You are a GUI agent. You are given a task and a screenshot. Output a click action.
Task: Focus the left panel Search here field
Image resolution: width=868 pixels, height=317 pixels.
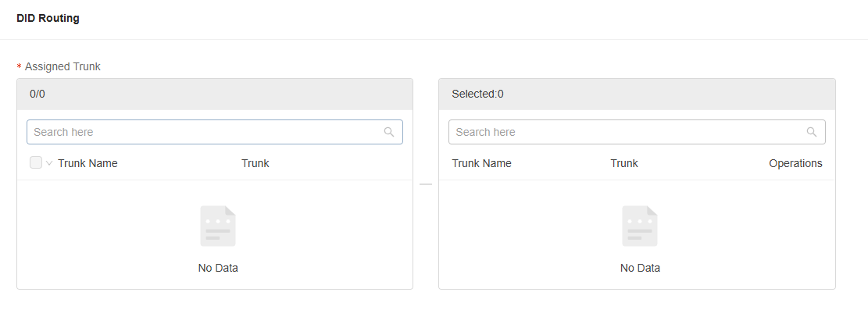(x=215, y=132)
